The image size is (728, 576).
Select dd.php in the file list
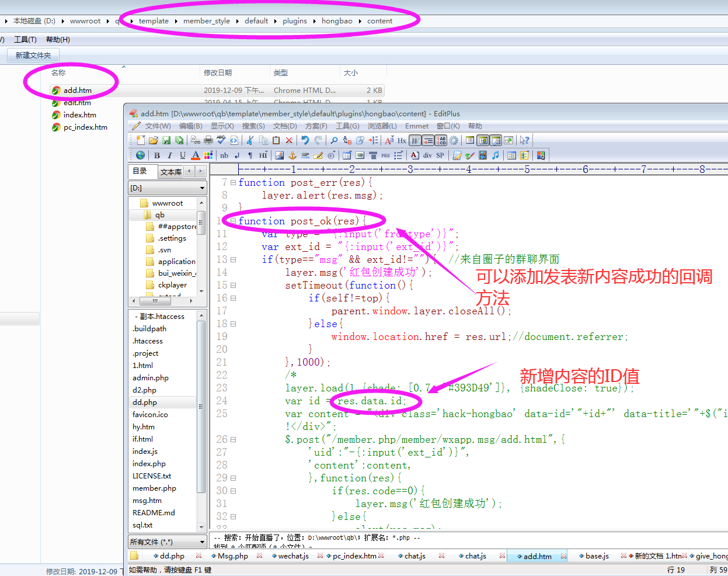145,402
